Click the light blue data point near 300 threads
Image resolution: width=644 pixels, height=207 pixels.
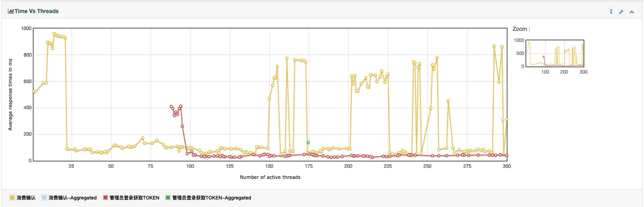[x=503, y=120]
